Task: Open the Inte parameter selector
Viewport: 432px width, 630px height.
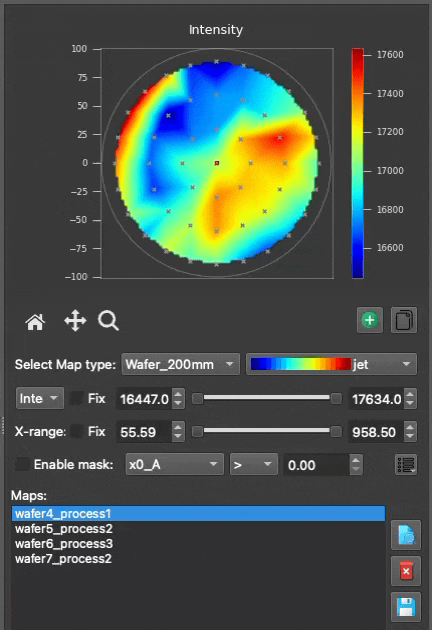Action: click(40, 399)
